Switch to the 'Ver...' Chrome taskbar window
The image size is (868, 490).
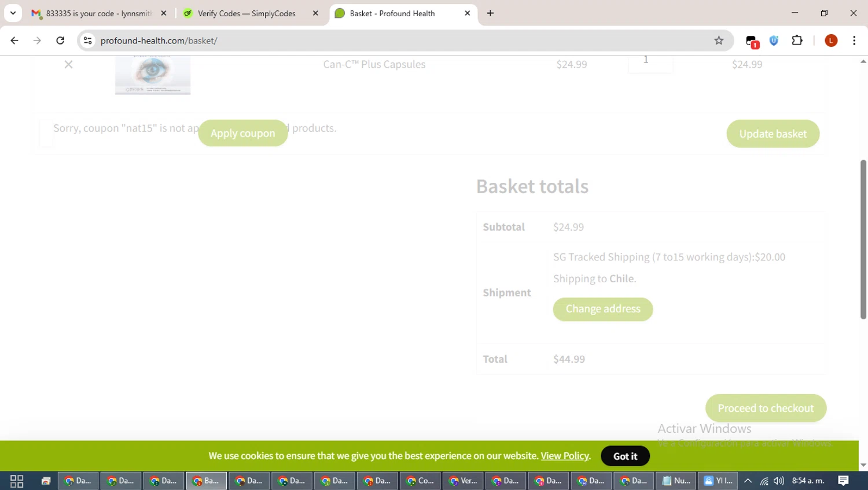[463, 481]
